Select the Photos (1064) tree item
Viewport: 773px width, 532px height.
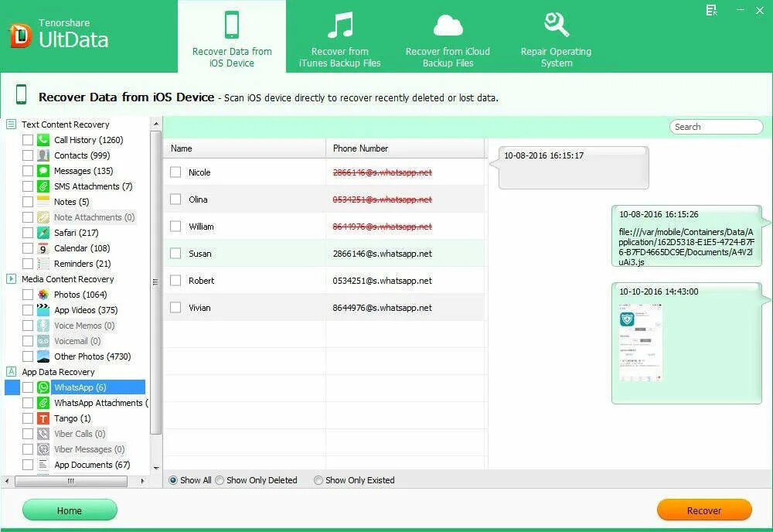tap(80, 295)
